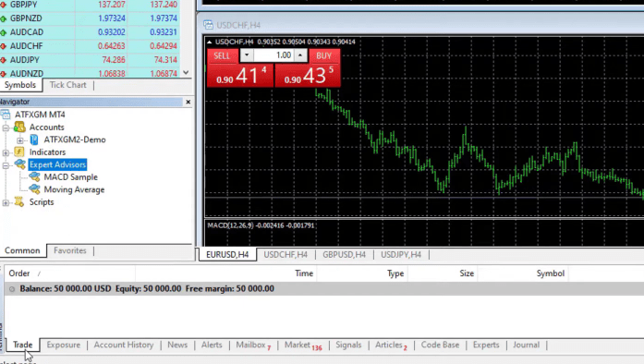The height and width of the screenshot is (364, 644).
Task: Click the balance row circle icon
Action: click(12, 289)
